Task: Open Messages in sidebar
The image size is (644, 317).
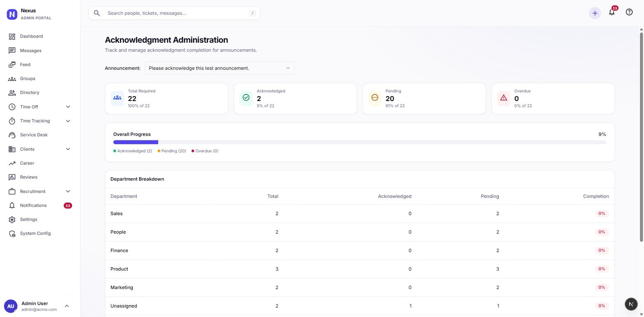Action: click(x=40, y=51)
